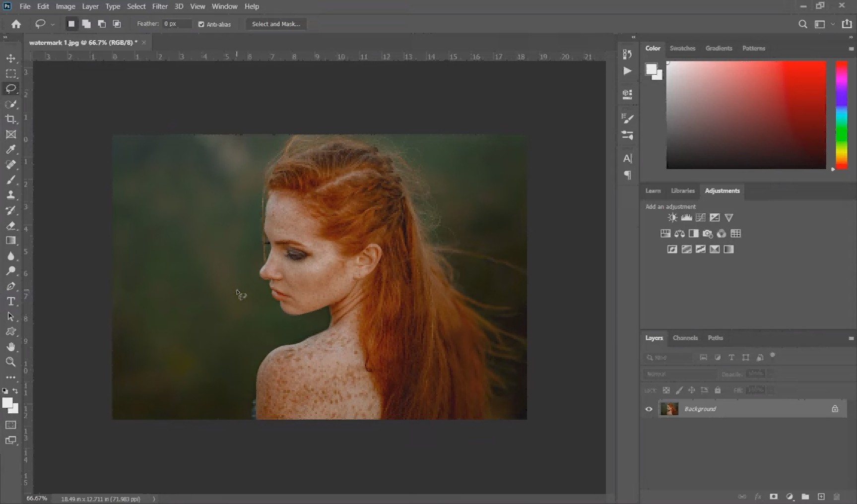The image size is (857, 504).
Task: Select the Eyedropper tool
Action: [11, 149]
